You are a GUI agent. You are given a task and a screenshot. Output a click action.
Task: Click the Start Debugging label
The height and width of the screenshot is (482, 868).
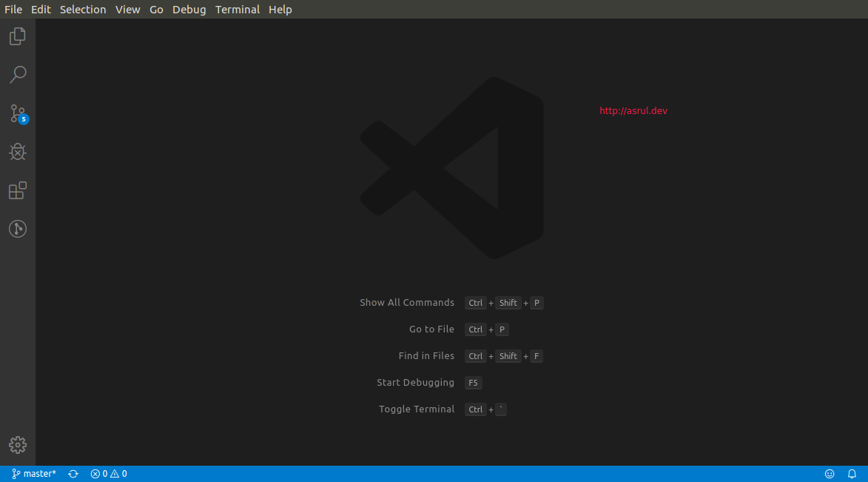click(416, 382)
